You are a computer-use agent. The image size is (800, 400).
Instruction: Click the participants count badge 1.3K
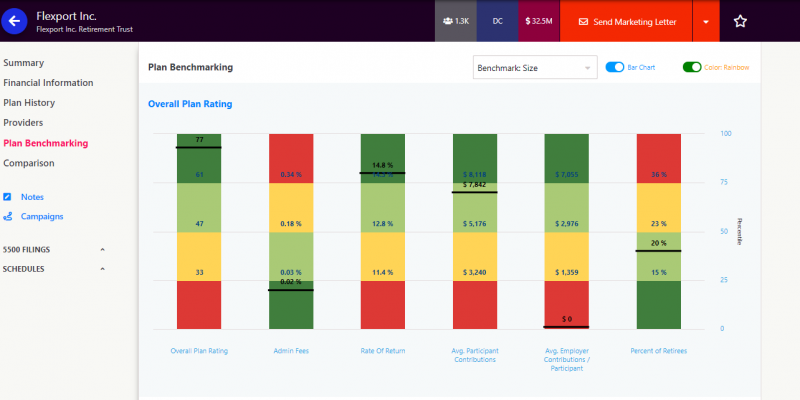[455, 21]
